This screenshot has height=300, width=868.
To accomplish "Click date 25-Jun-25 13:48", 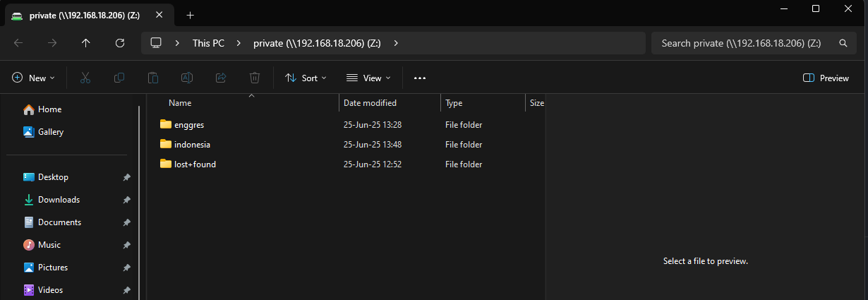I will (373, 145).
